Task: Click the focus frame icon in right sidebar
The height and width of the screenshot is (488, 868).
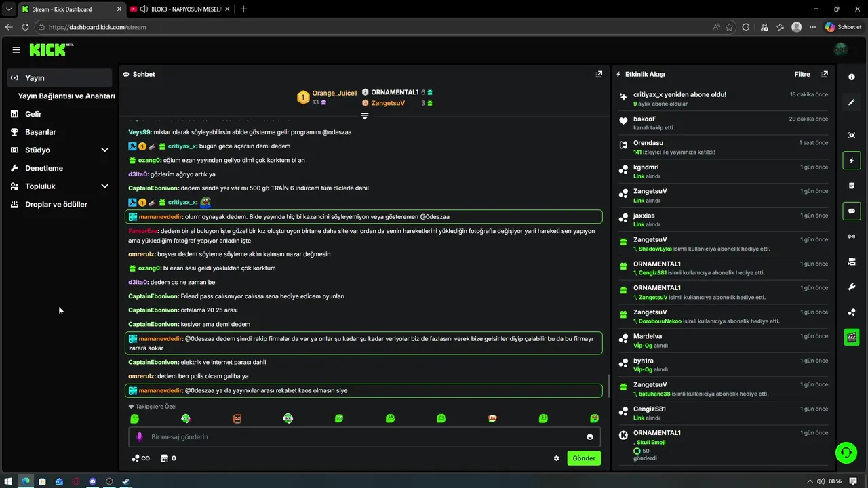Action: point(852,135)
